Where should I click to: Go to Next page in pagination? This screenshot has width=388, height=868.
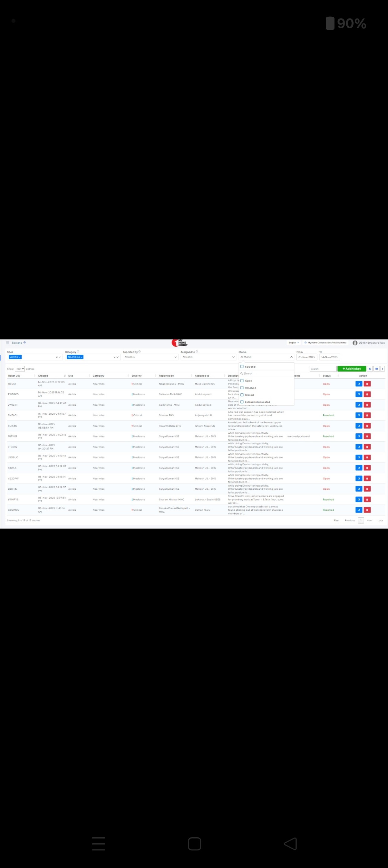pos(369,521)
